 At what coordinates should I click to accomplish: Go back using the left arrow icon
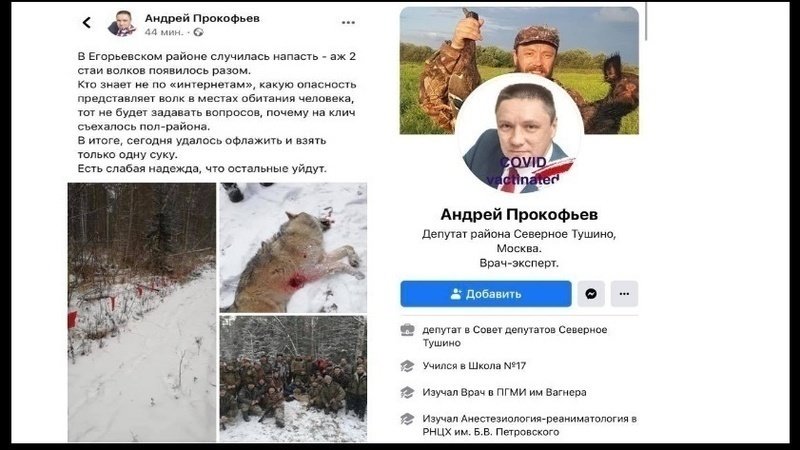click(x=87, y=22)
